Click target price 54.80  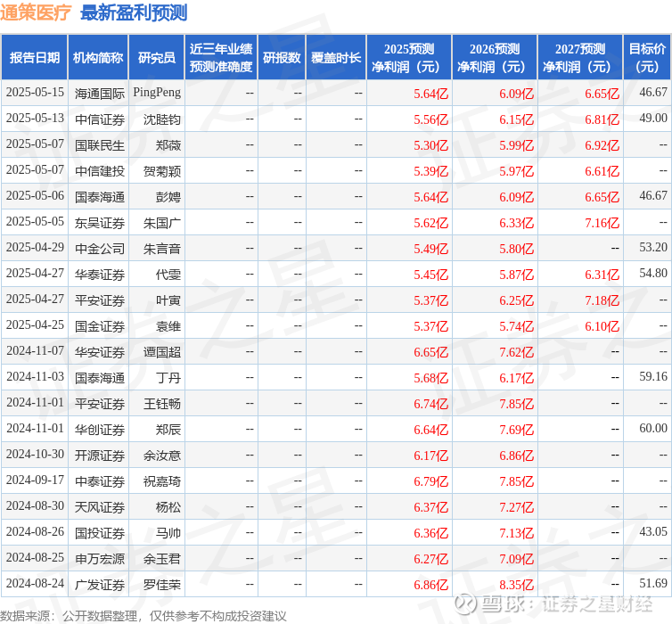pyautogui.click(x=653, y=273)
